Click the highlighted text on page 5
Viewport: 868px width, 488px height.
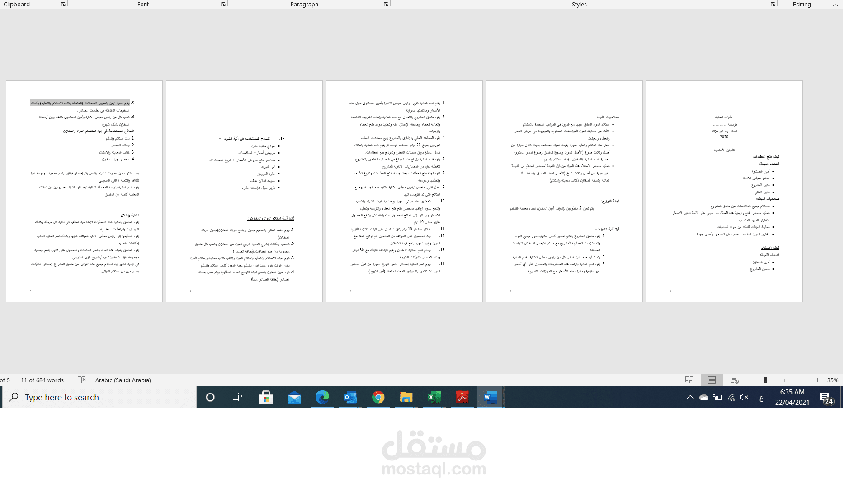80,103
